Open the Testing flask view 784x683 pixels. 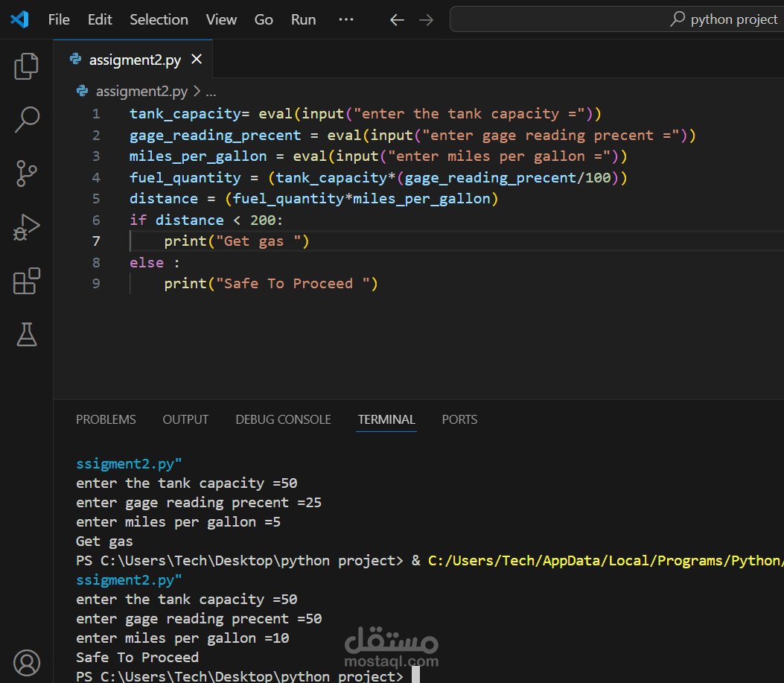(27, 334)
